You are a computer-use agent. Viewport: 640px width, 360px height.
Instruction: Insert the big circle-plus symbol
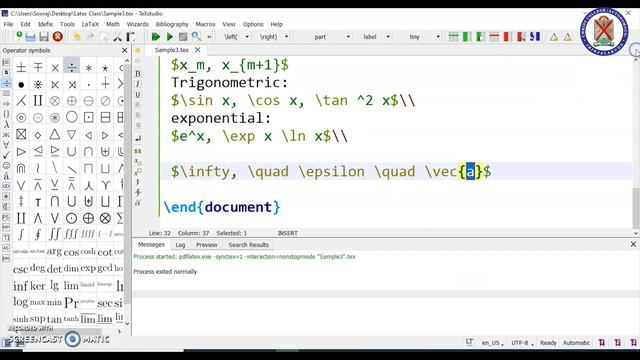click(88, 218)
